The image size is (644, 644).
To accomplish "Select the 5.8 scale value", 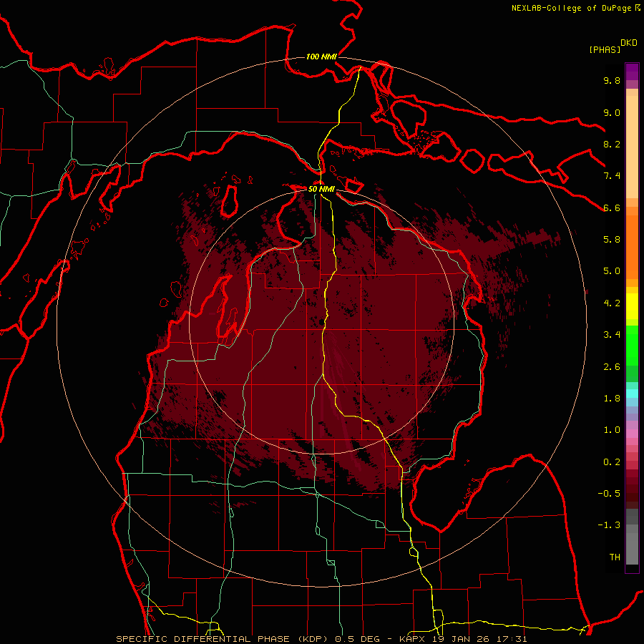I will [x=612, y=240].
